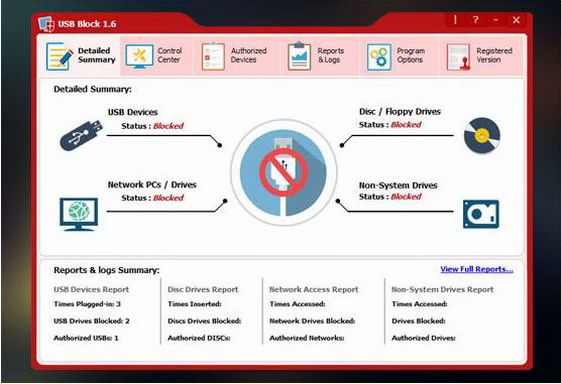Open the View Full Reports link
Viewport: 561px width, 384px height.
click(477, 269)
